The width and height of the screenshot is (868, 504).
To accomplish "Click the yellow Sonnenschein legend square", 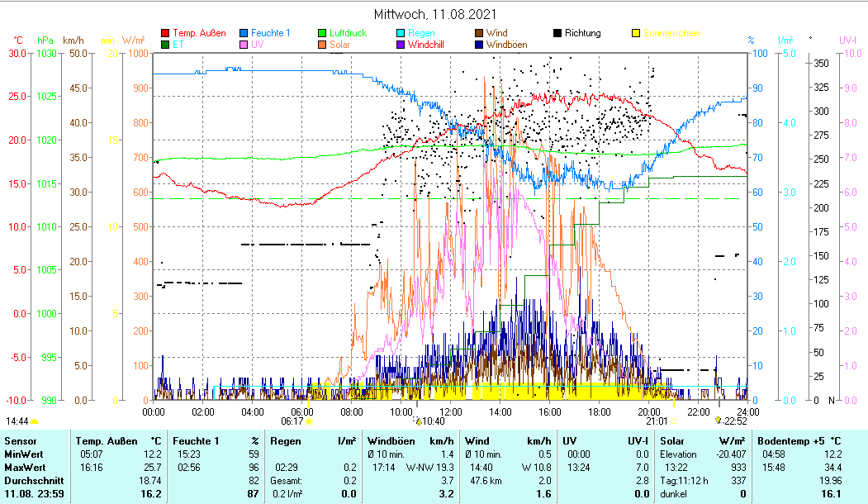I will click(x=635, y=34).
